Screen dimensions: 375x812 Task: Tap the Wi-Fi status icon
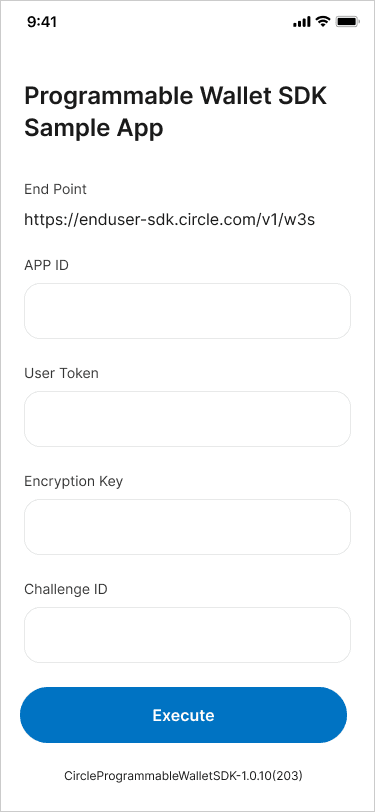click(x=323, y=21)
